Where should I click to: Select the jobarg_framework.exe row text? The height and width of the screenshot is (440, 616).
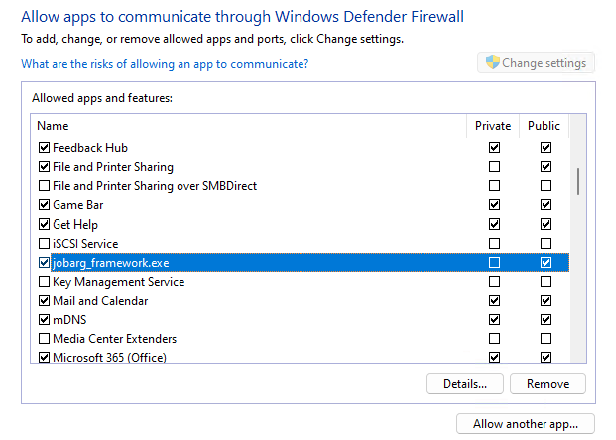(111, 262)
